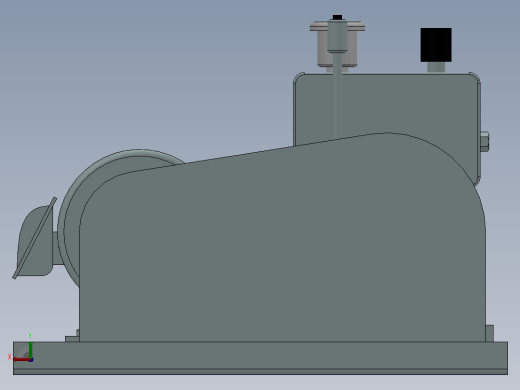
Task: Select the thin bottom rail strip of the base
Action: 260,372
